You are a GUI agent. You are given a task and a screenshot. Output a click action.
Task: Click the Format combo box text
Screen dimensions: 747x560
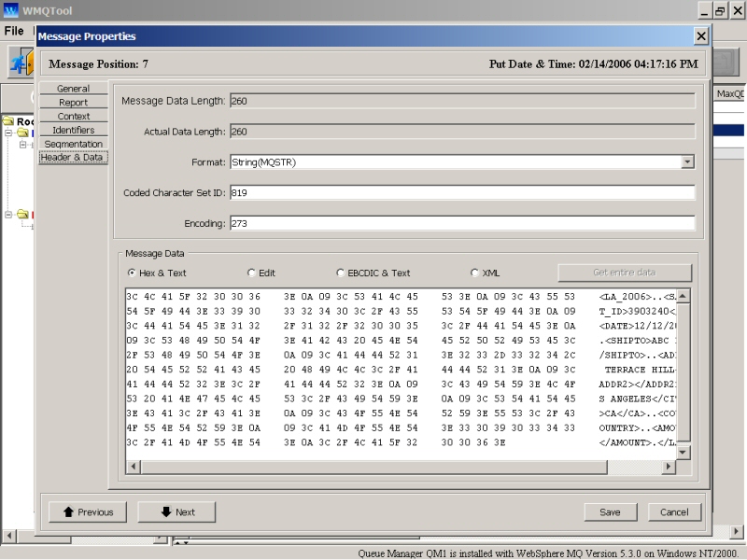264,161
